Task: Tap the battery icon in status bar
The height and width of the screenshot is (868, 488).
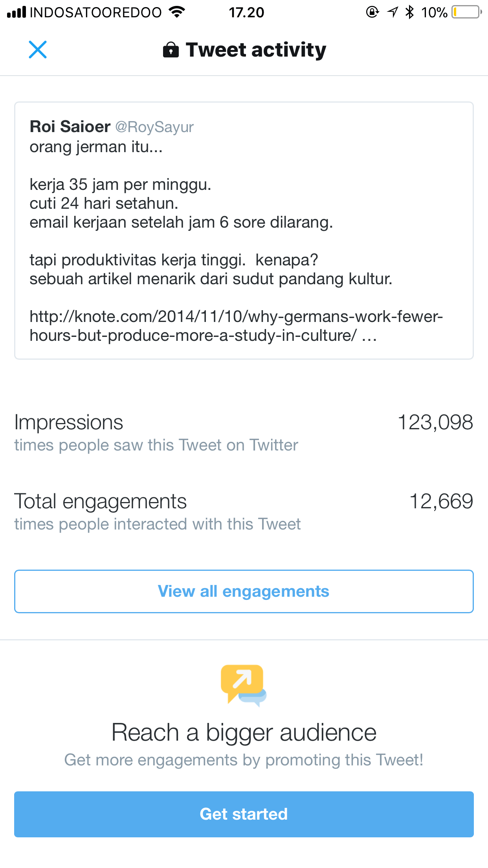Action: (x=466, y=12)
